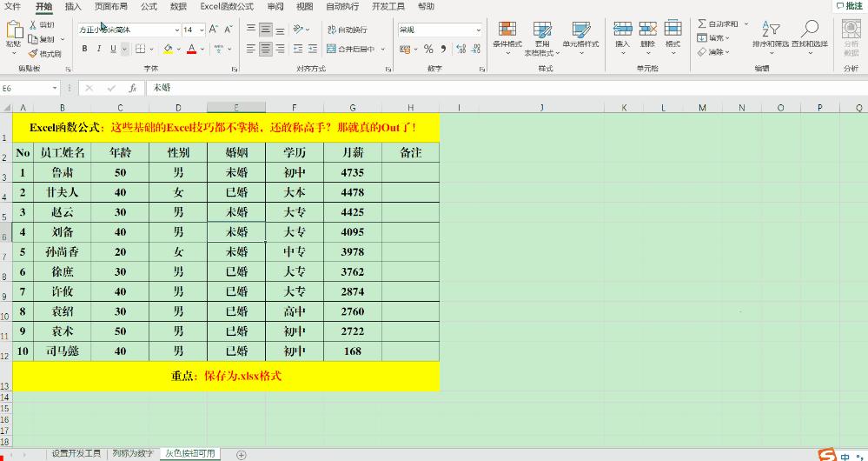868x461 pixels.
Task: Click the Paste clipboard icon
Action: click(14, 30)
